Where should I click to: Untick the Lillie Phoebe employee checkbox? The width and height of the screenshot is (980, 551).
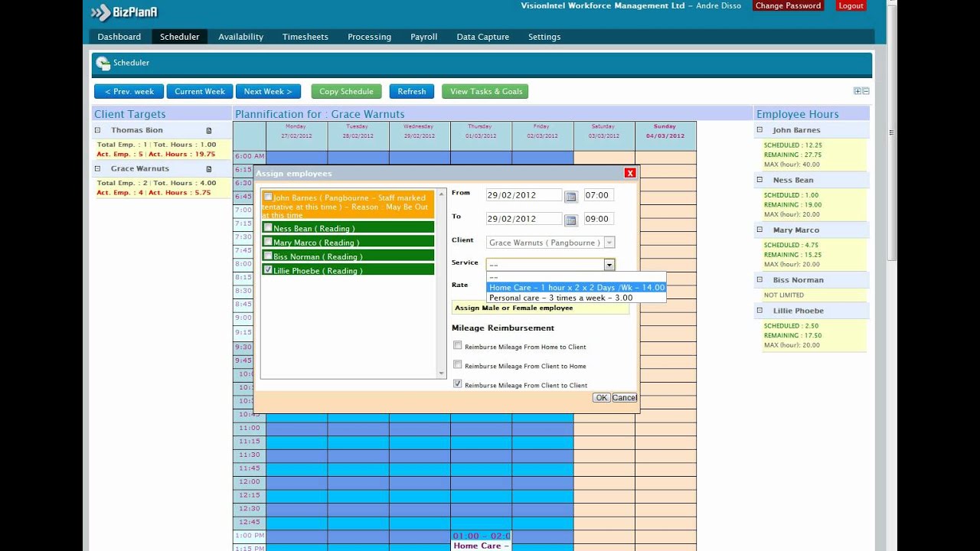pos(268,269)
